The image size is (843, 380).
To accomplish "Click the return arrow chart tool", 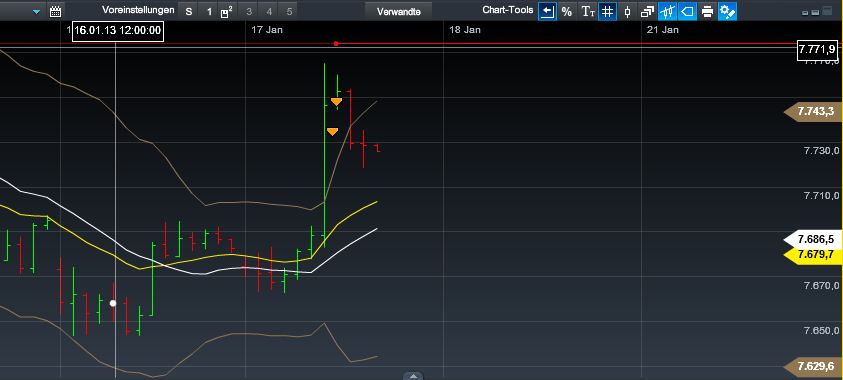I will (x=547, y=11).
